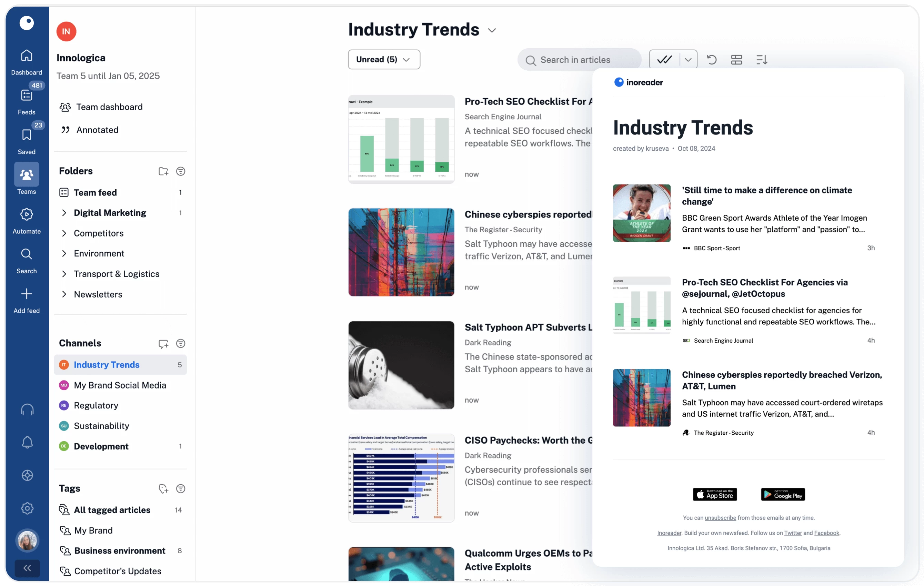
Task: Click the refresh articles icon
Action: click(x=711, y=60)
